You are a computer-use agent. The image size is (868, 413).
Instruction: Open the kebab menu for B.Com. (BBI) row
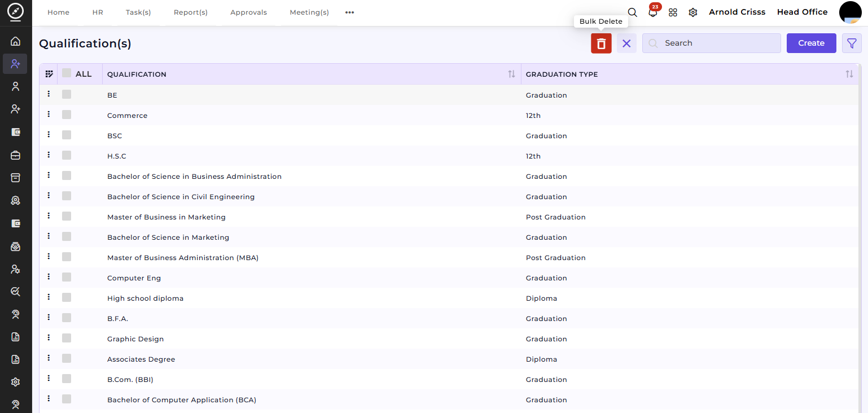(x=49, y=379)
